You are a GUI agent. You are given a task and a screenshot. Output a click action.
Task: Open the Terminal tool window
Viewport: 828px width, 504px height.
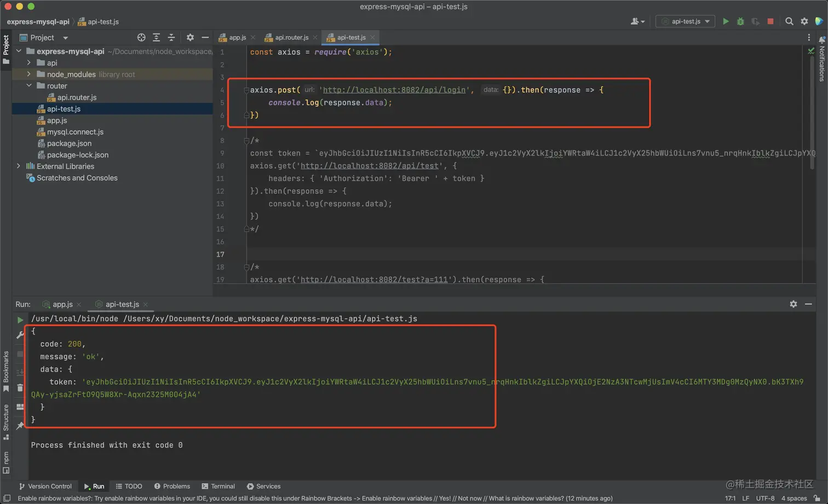pyautogui.click(x=218, y=486)
